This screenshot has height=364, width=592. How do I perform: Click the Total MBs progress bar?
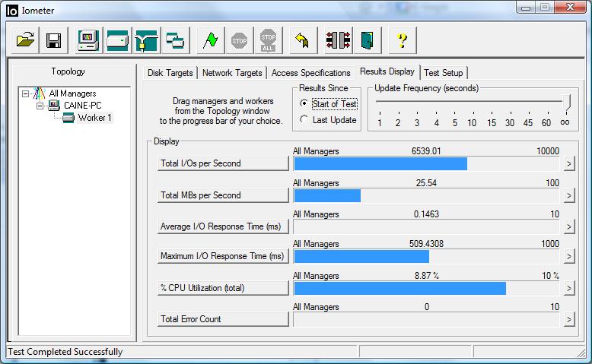(426, 195)
